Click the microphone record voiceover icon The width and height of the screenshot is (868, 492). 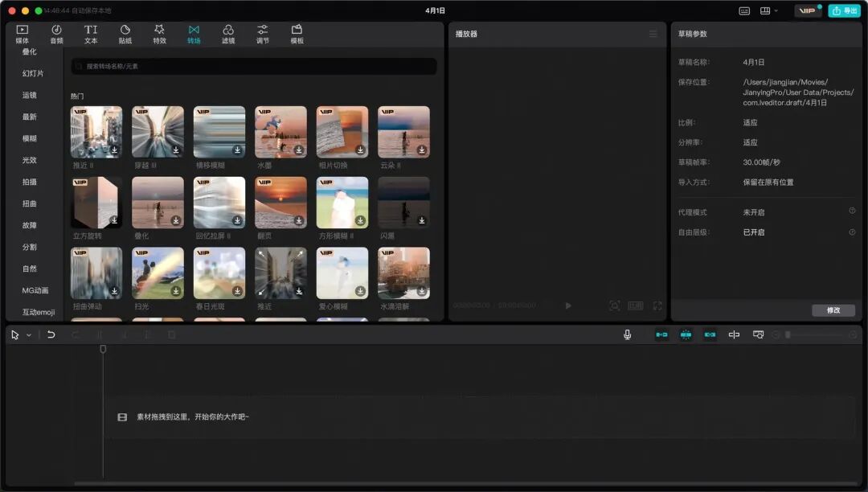627,334
